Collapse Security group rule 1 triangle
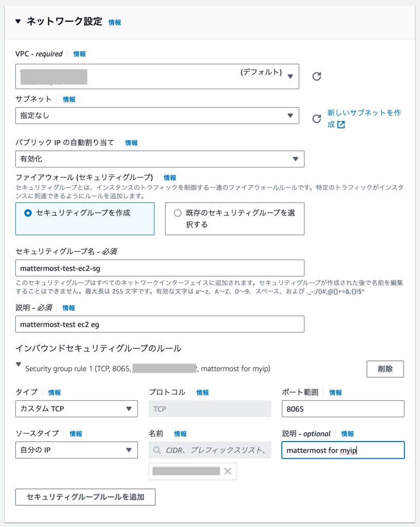 pos(19,365)
